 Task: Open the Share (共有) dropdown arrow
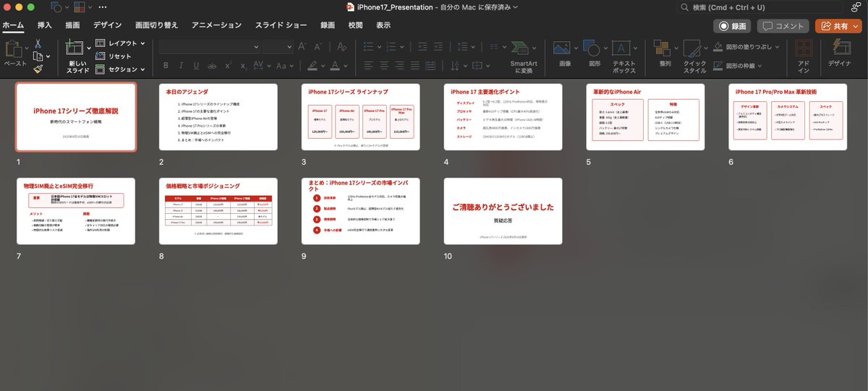coord(856,26)
